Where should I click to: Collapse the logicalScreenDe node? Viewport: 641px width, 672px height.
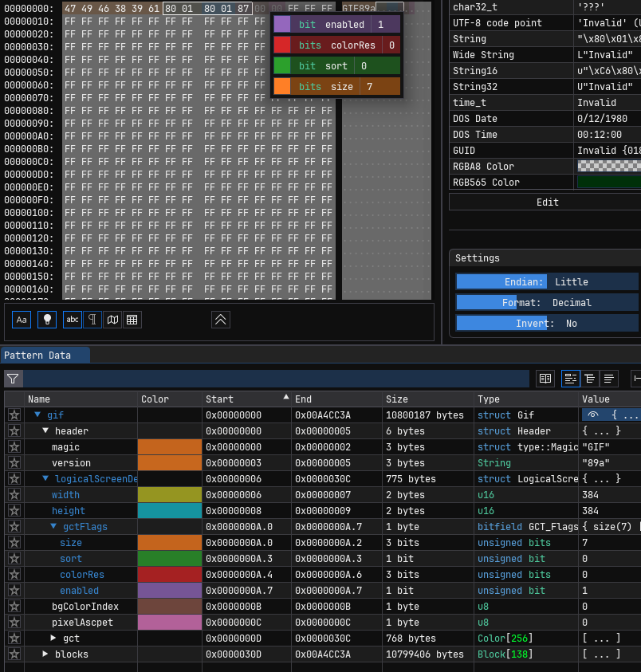point(45,478)
